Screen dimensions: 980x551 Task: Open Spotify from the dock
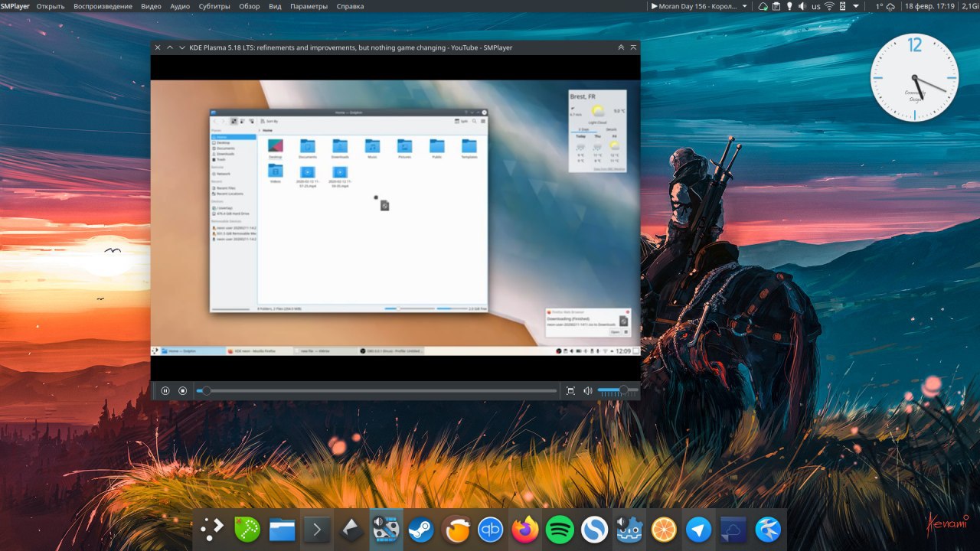coord(560,530)
